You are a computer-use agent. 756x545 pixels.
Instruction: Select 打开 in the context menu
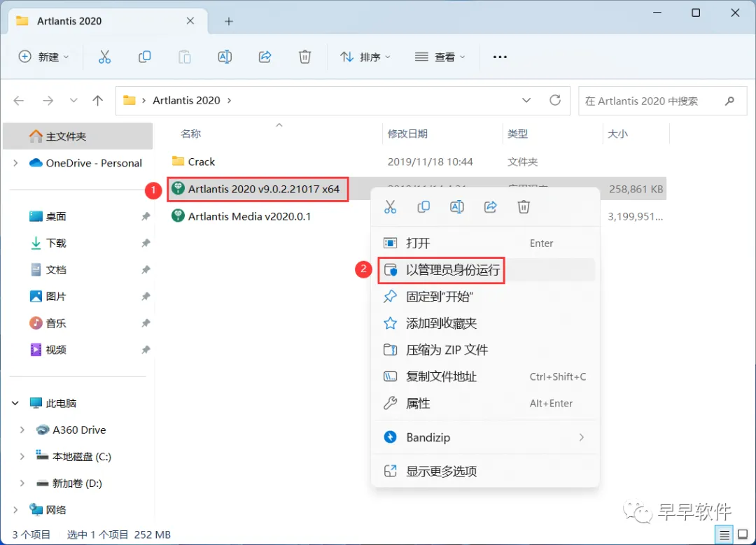coord(486,243)
